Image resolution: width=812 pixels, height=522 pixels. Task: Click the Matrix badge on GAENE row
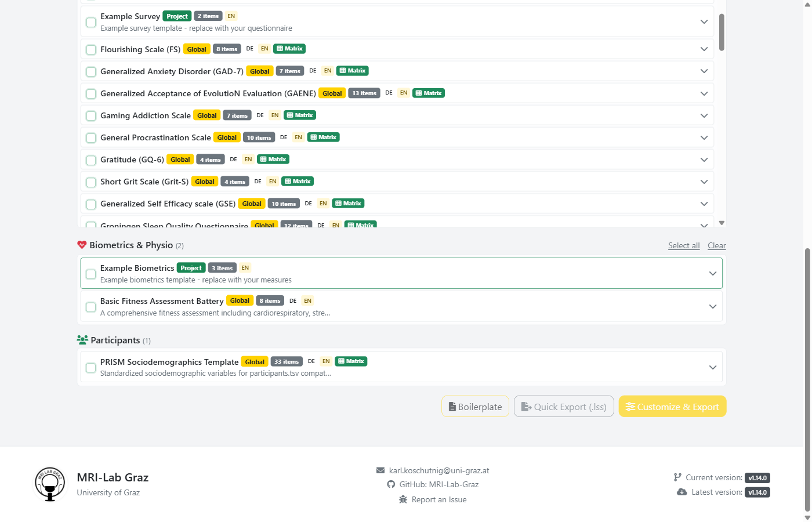429,93
